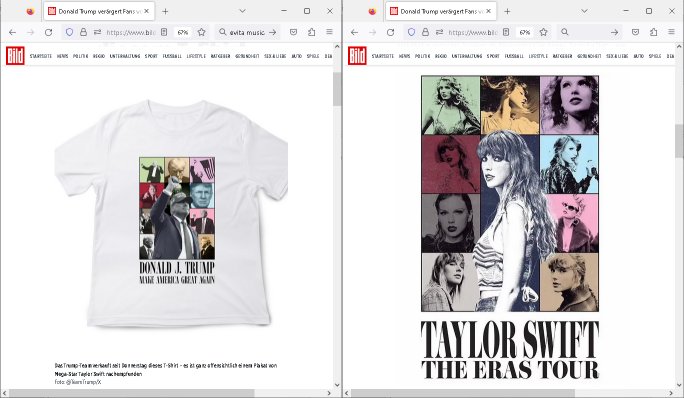Click vertical scrollbar thumb in left window

(337, 89)
